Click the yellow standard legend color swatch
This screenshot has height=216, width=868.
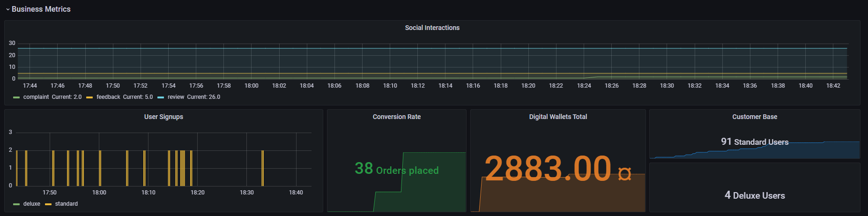tap(48, 204)
